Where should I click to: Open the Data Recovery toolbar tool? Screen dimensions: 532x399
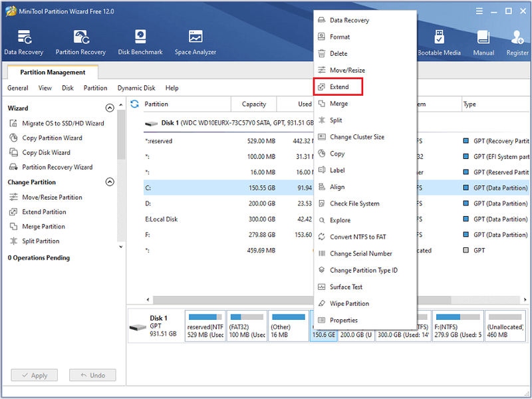pos(24,43)
